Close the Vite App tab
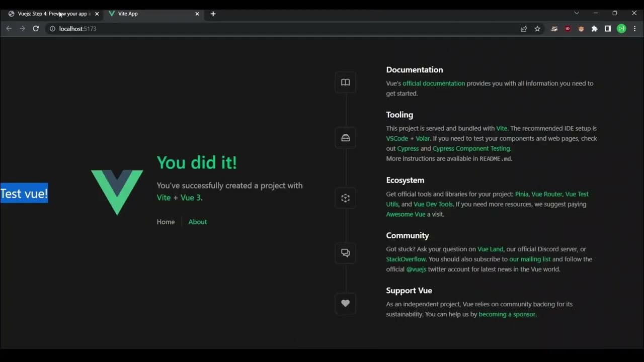Viewport: 644px width, 362px height. pos(197,14)
